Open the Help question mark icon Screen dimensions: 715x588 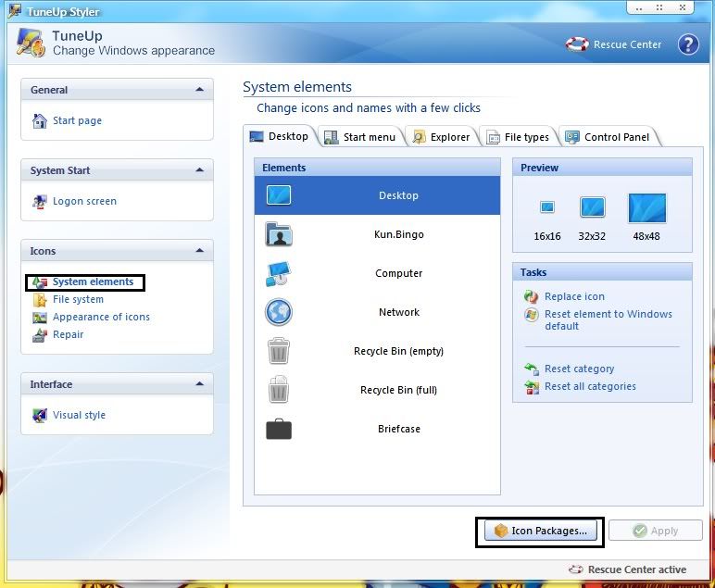[687, 44]
